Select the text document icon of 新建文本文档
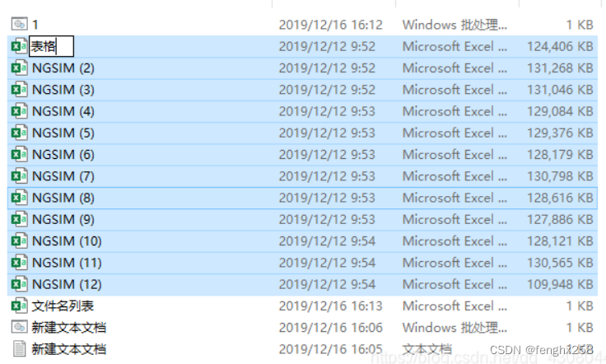 [x=19, y=349]
